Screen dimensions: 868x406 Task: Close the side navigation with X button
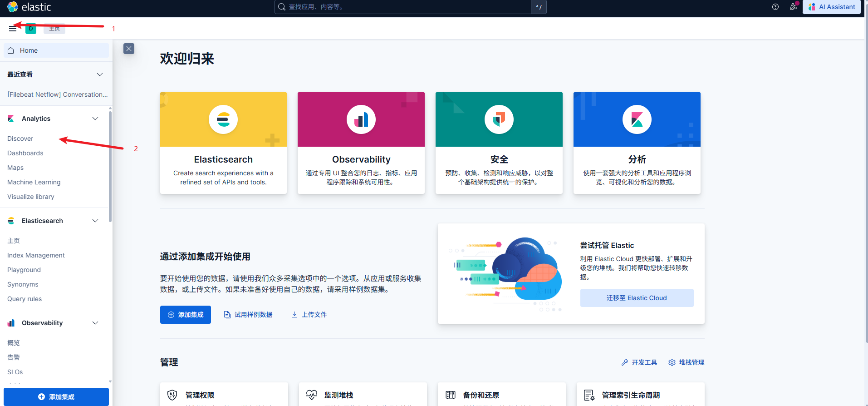(x=129, y=49)
